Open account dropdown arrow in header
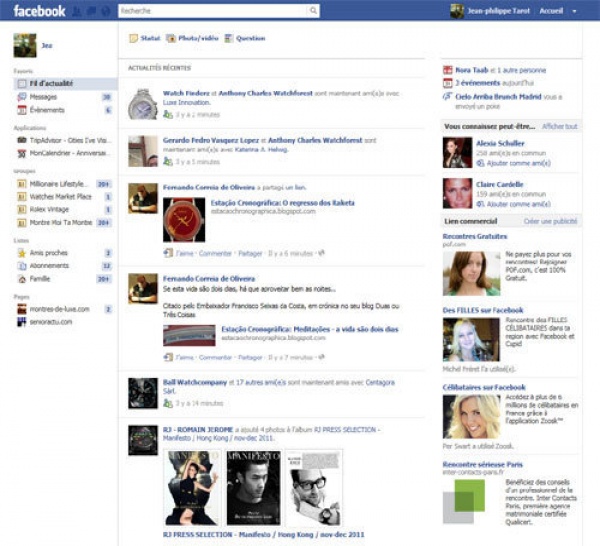This screenshot has width=600, height=546. (x=574, y=11)
